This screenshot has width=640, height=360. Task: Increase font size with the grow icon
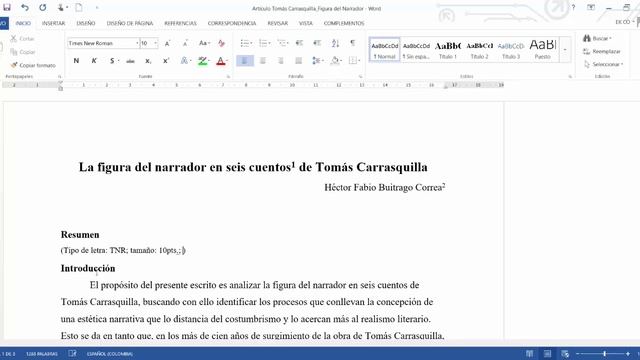pyautogui.click(x=167, y=43)
